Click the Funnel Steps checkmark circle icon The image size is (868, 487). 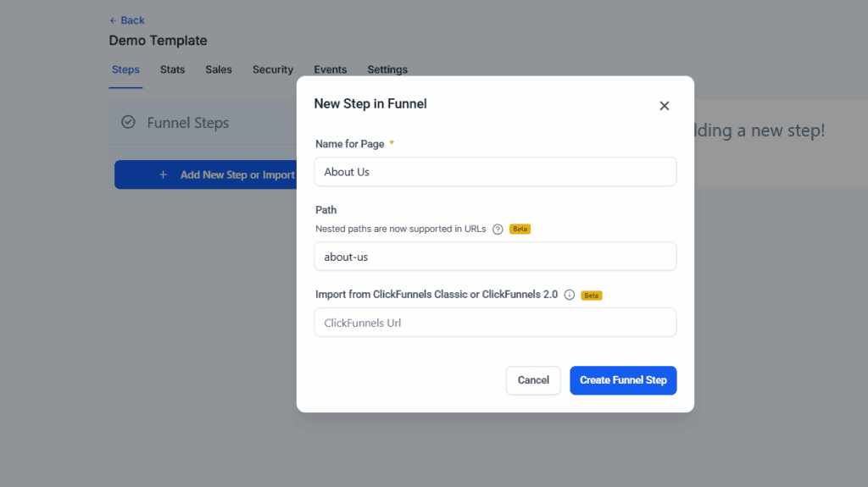coord(128,122)
